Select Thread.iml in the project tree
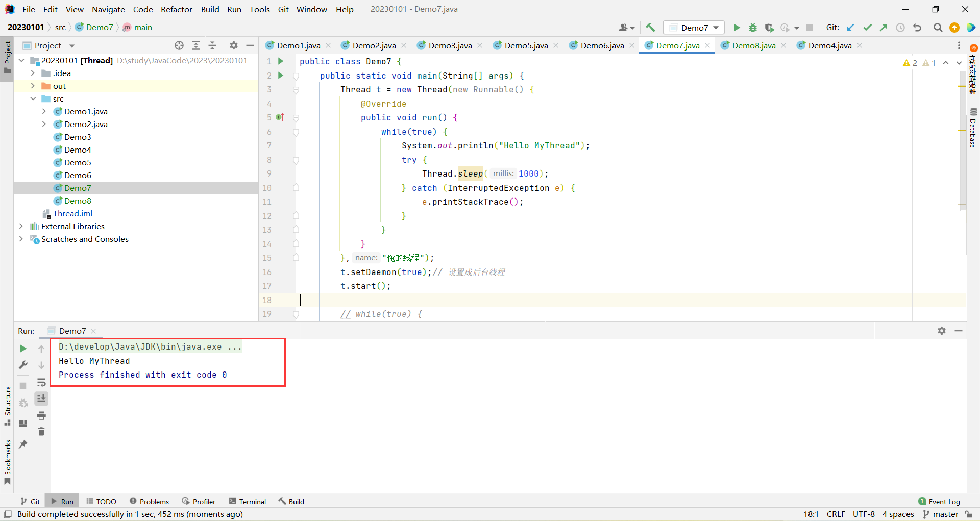 (72, 213)
